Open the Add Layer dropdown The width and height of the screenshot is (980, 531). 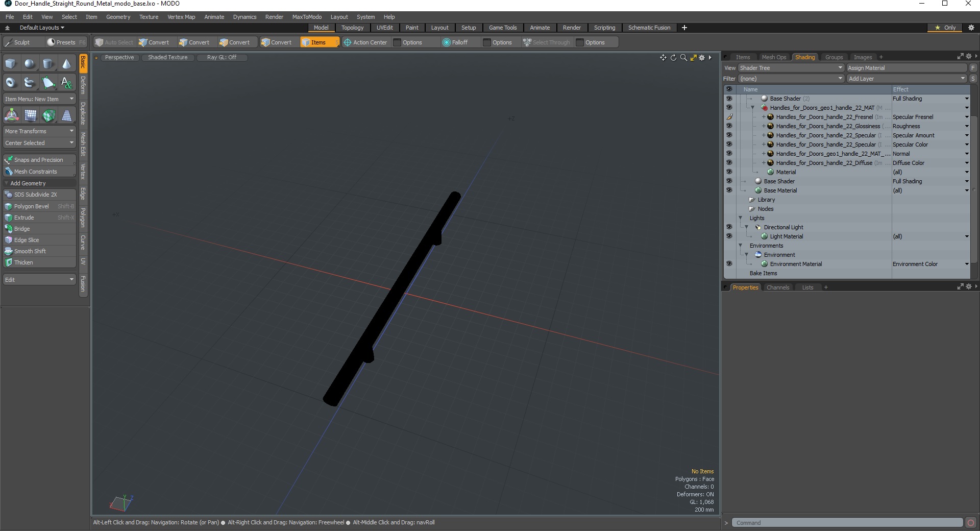tap(906, 79)
